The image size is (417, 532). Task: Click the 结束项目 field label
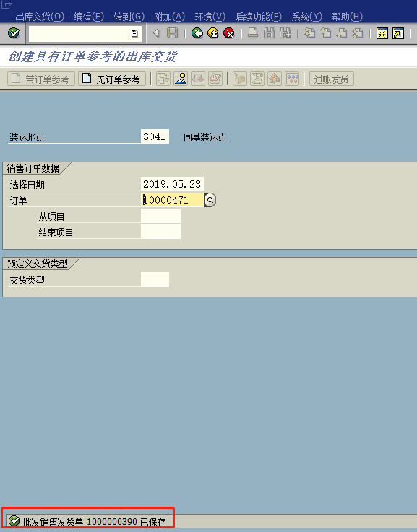(56, 232)
